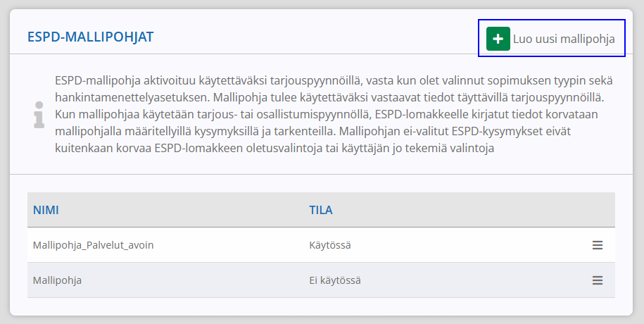Open the template named Mallipohja
Image resolution: width=644 pixels, height=324 pixels.
57,281
